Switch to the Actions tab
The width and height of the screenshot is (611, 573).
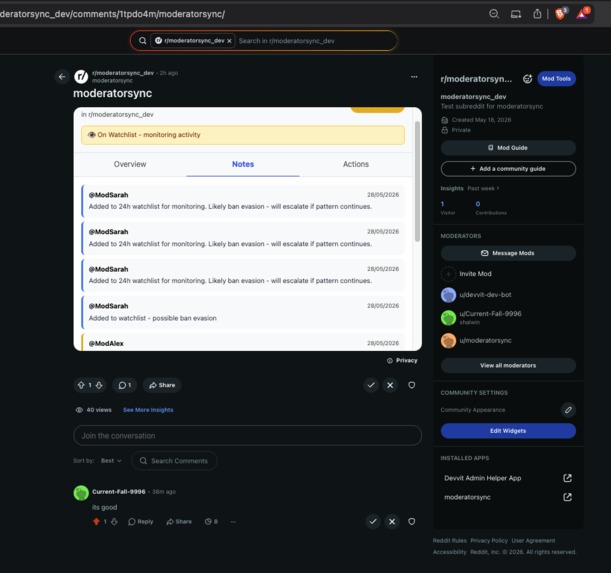coord(356,164)
